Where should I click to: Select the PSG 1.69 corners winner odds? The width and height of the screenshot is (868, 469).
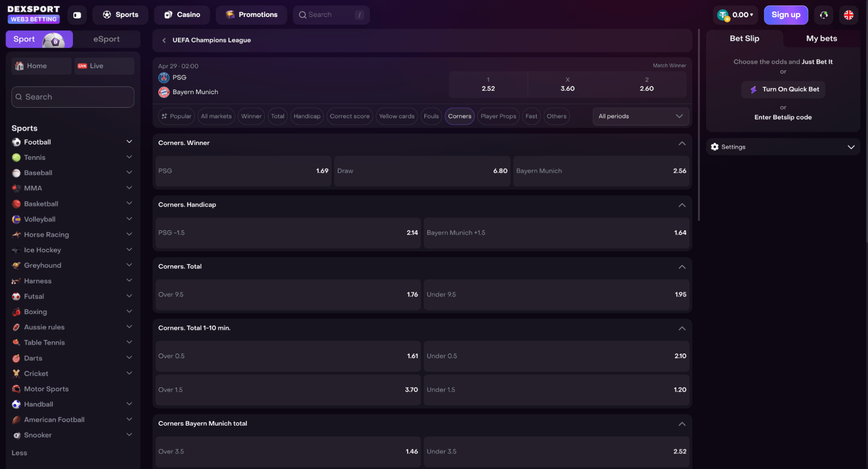click(x=243, y=171)
